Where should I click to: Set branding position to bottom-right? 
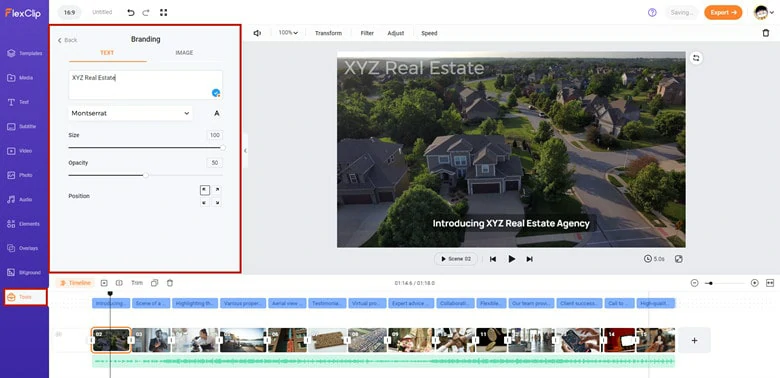click(x=217, y=202)
